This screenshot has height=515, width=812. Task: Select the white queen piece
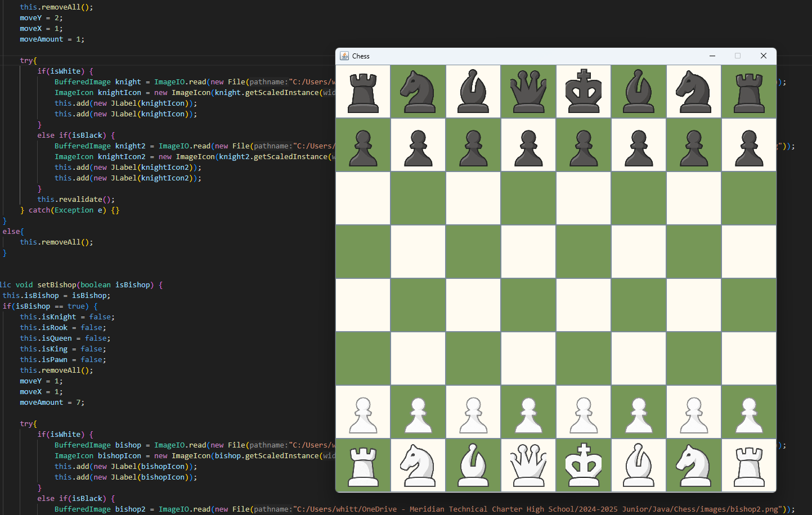528,465
